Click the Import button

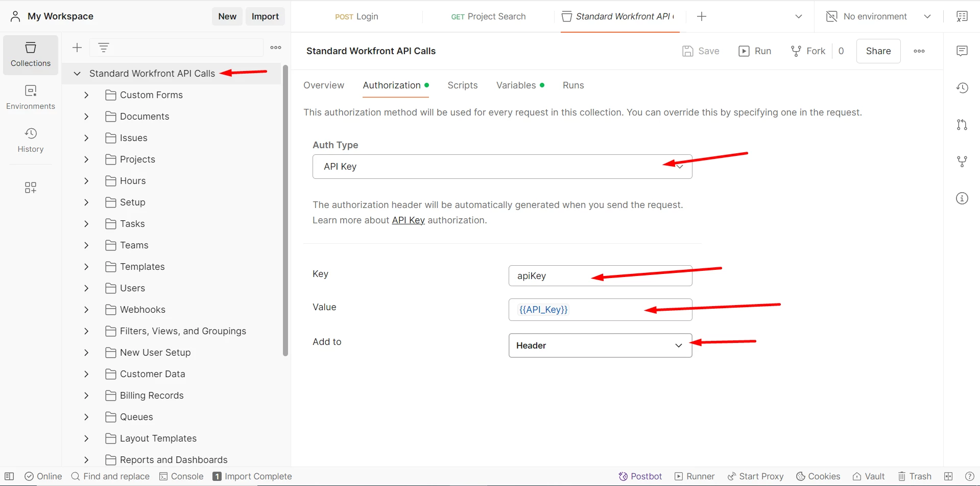[265, 16]
